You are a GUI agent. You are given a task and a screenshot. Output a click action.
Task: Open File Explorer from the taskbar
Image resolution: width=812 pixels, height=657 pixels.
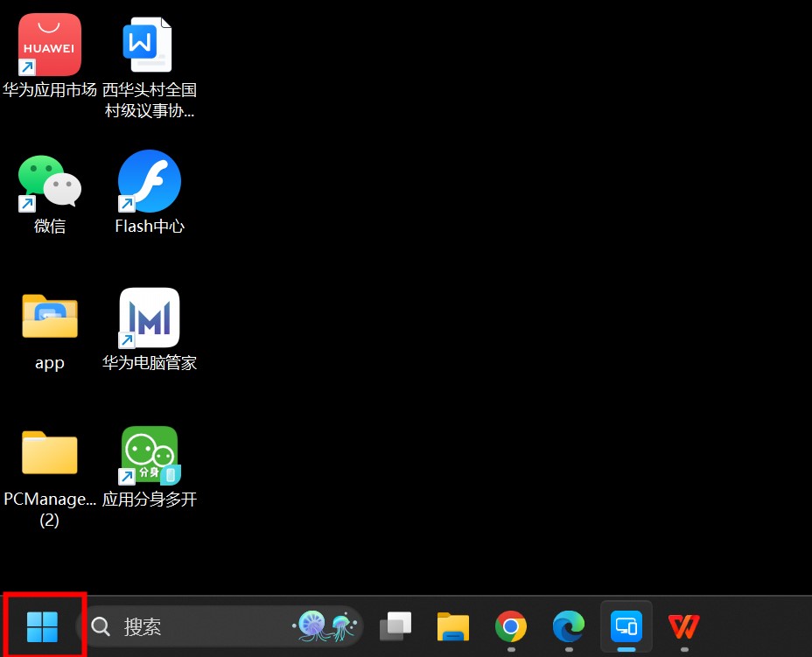coord(453,626)
